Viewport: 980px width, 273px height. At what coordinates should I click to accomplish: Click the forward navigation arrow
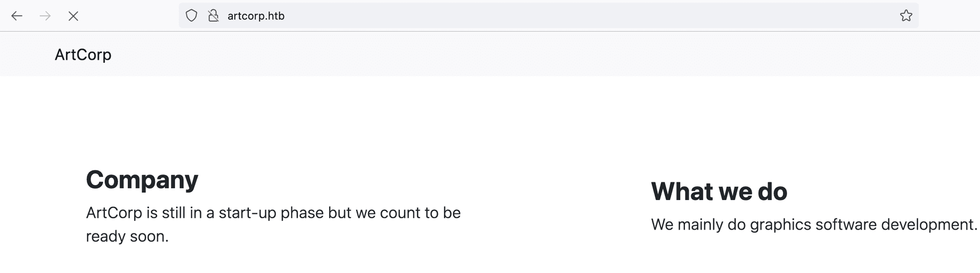tap(45, 16)
